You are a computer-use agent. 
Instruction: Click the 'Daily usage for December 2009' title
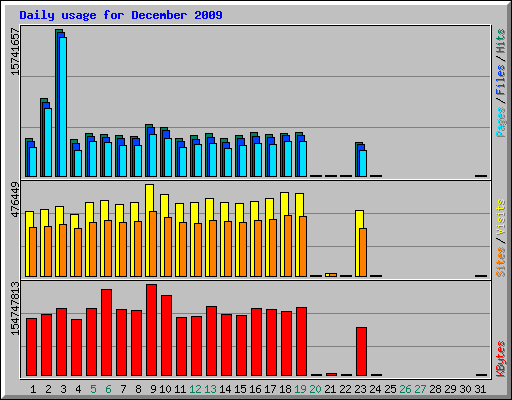coord(121,15)
